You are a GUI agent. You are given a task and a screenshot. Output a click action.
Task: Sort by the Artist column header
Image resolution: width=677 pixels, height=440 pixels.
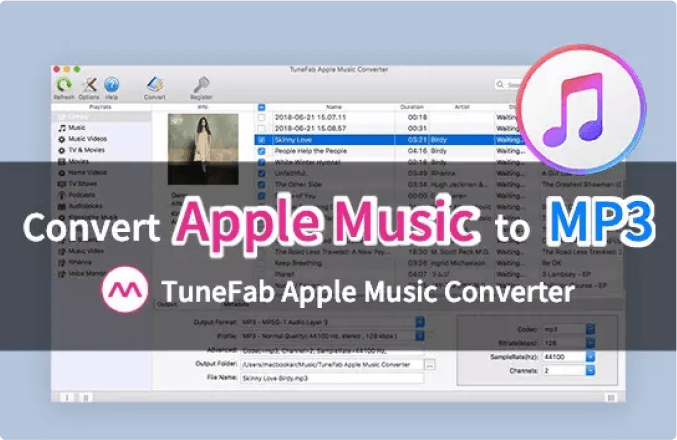[x=462, y=107]
